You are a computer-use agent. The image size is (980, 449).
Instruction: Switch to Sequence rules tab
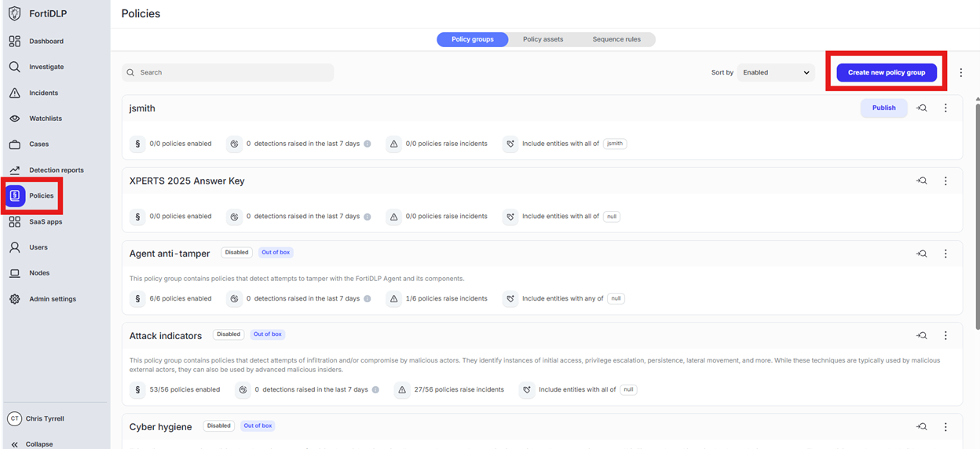tap(616, 39)
